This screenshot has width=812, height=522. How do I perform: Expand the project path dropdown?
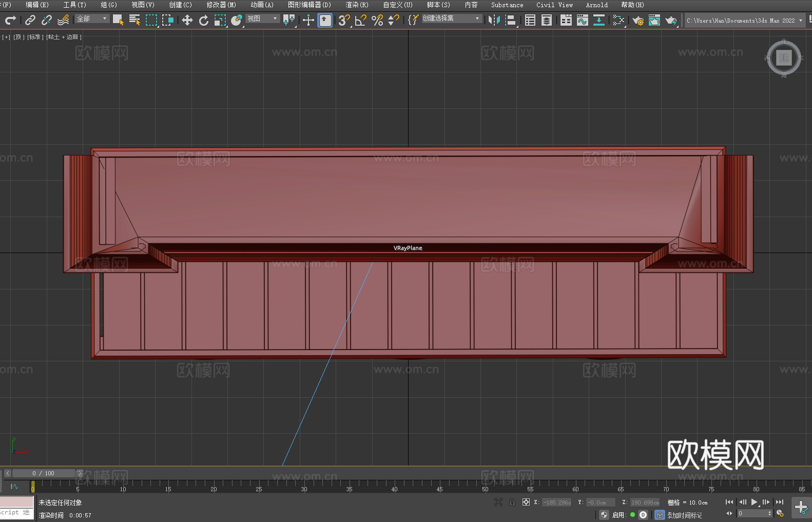(x=801, y=21)
